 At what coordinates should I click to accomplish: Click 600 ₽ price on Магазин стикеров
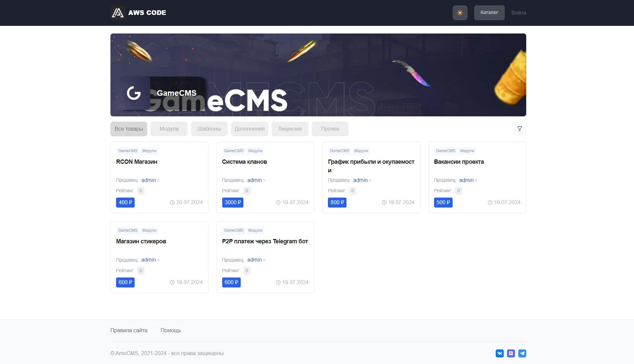coord(125,282)
